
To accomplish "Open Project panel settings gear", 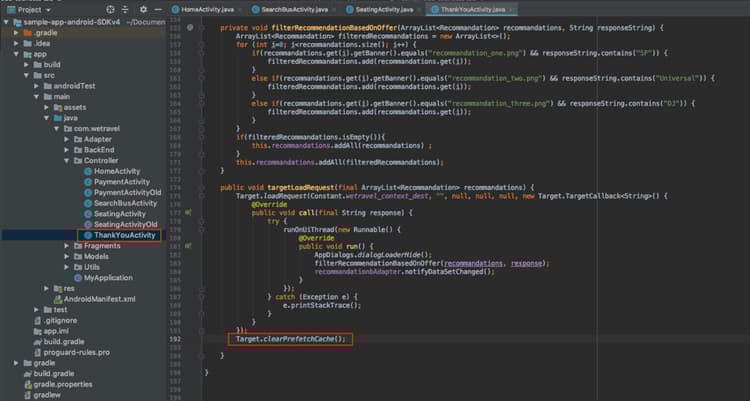I will coord(145,9).
